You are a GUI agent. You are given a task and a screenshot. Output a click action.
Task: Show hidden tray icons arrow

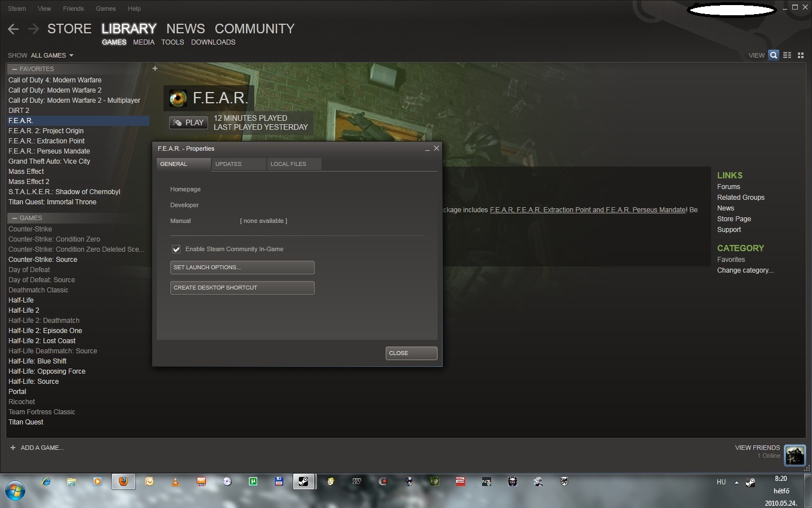point(736,483)
